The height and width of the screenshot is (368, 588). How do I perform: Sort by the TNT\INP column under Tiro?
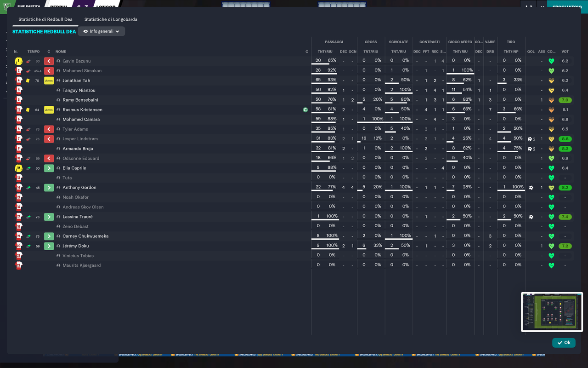pyautogui.click(x=511, y=52)
